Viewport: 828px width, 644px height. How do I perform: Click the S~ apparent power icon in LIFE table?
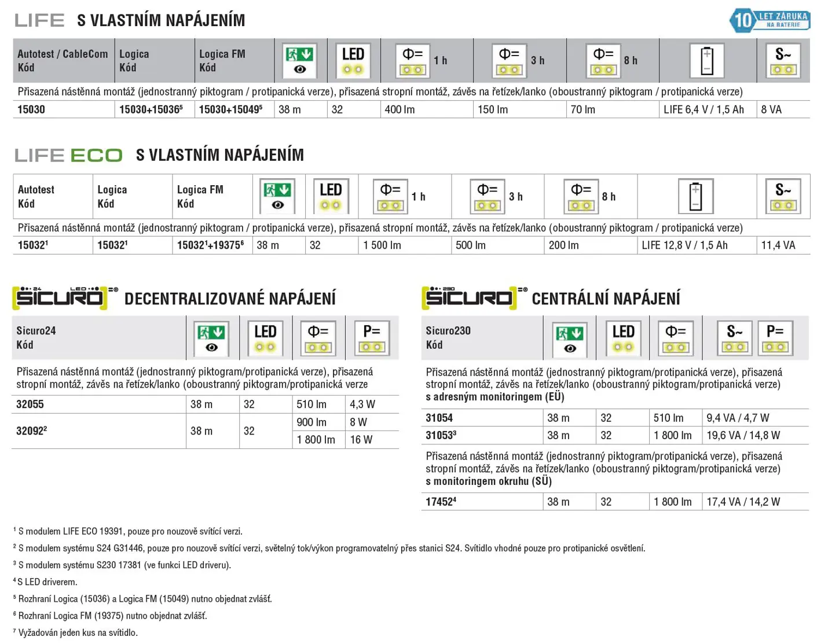tap(783, 61)
